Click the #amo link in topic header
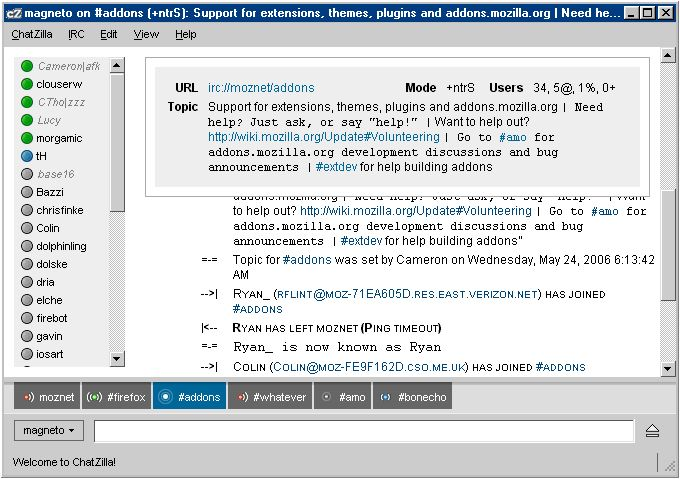 tap(513, 137)
